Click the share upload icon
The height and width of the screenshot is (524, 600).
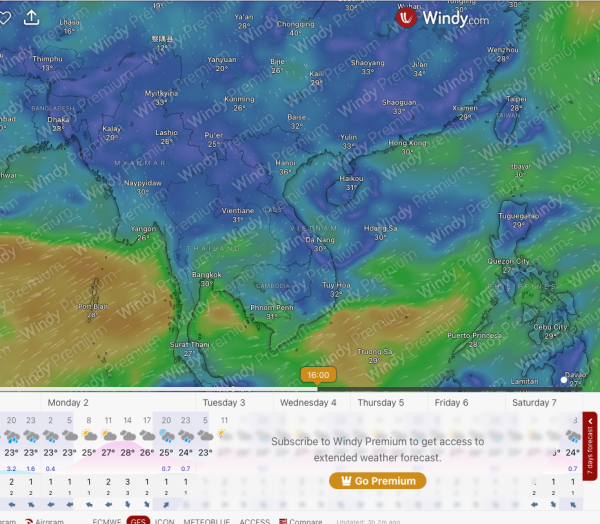(32, 17)
